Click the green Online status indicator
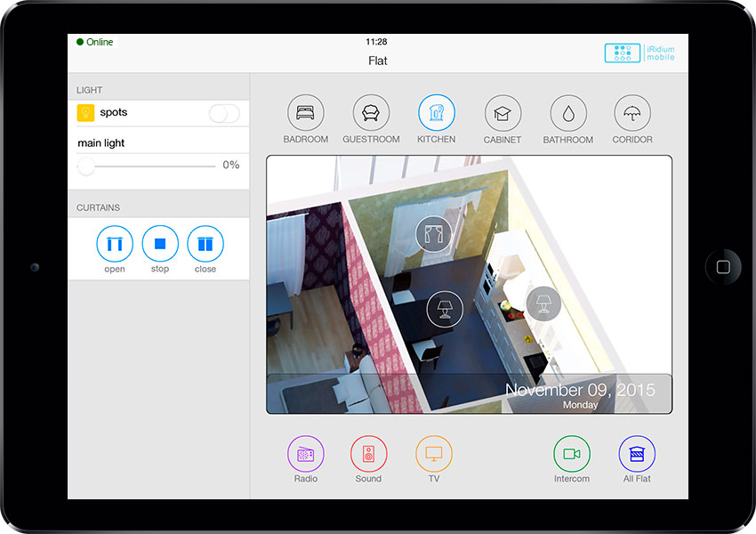Screen dimensions: 756x534 click(95, 42)
